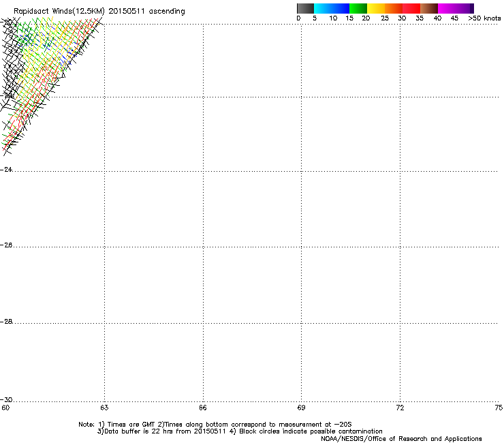Pick the yellow 20-25 knots legend swatch
504x443 pixels.
click(376, 8)
